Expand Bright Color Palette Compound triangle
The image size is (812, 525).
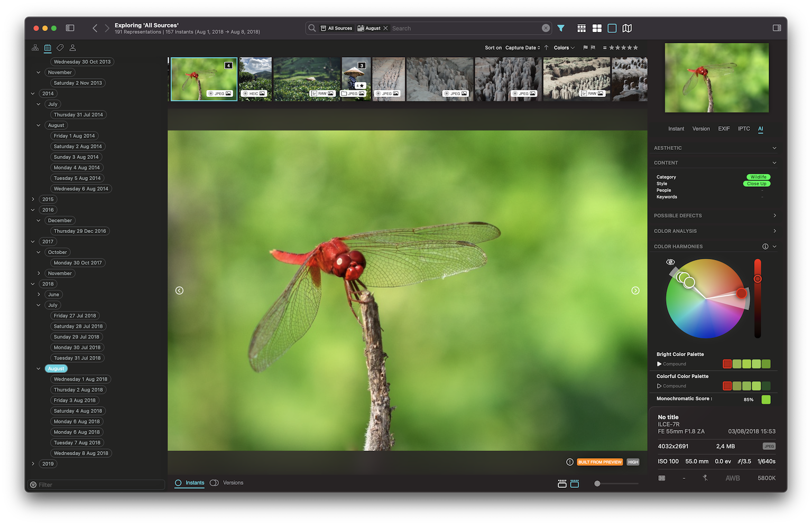[x=659, y=364]
